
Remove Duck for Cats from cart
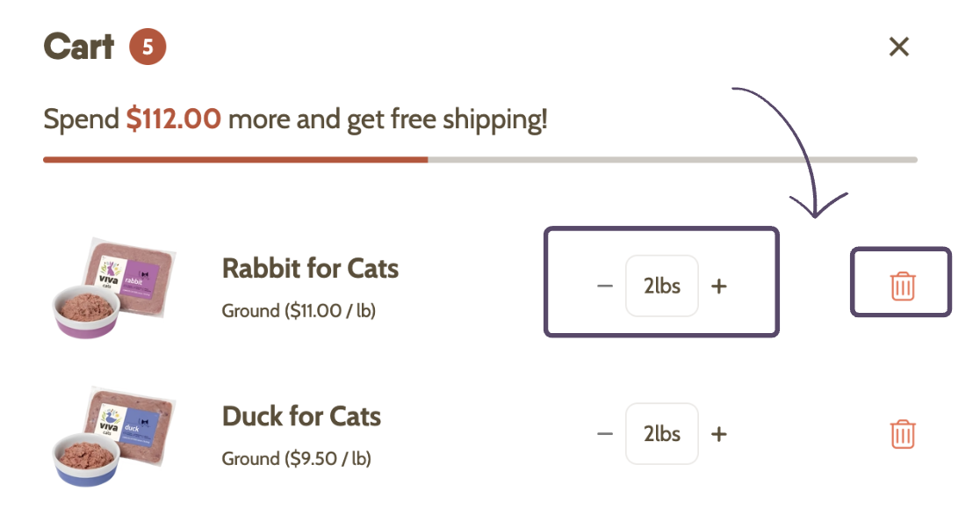[x=903, y=434]
